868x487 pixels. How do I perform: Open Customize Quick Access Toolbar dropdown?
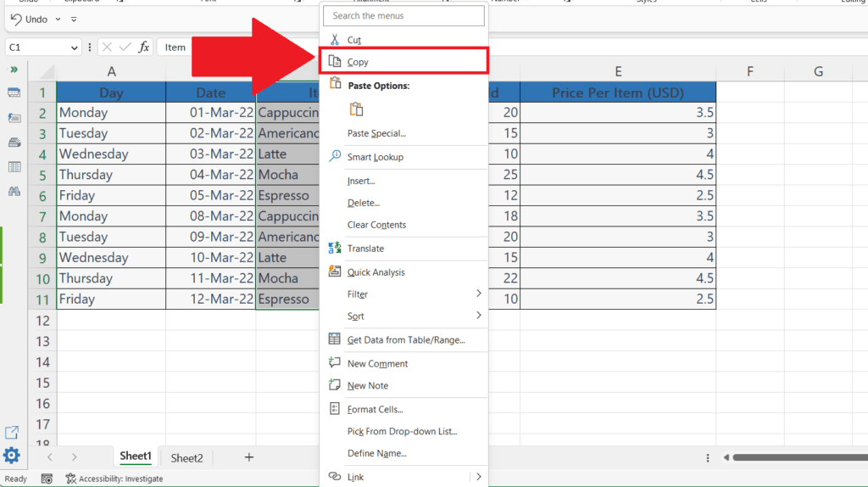click(x=74, y=20)
